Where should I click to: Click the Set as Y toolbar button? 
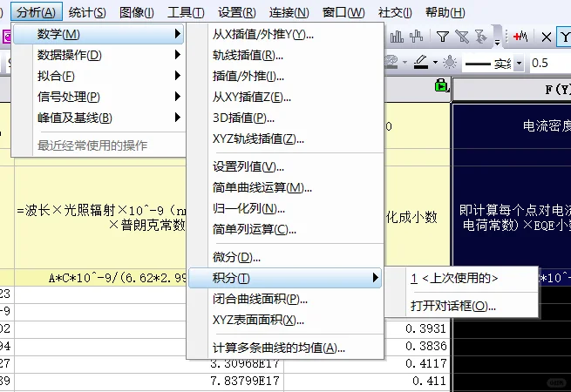[x=564, y=37]
